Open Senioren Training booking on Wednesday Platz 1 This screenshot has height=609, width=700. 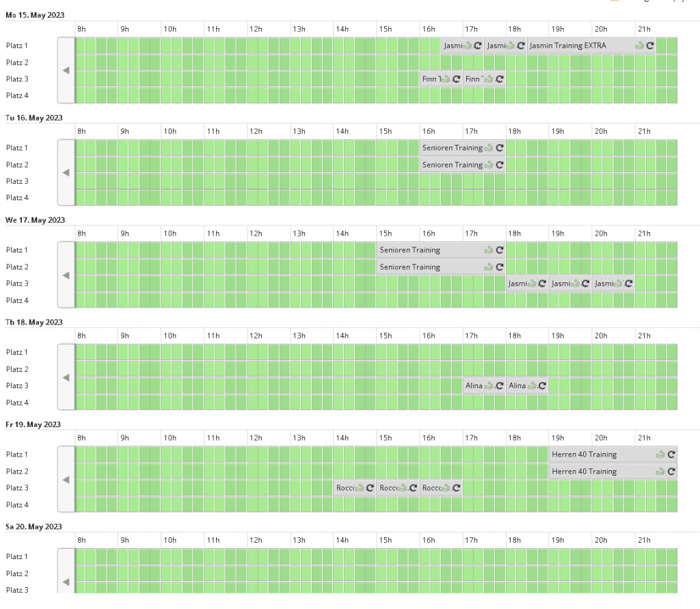[417, 250]
